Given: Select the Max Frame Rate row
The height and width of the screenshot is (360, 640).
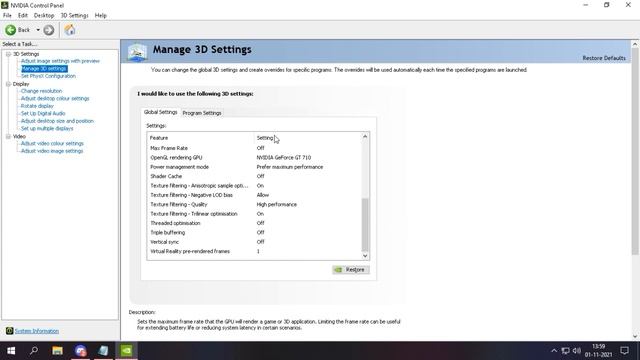Looking at the screenshot, I should (254, 148).
